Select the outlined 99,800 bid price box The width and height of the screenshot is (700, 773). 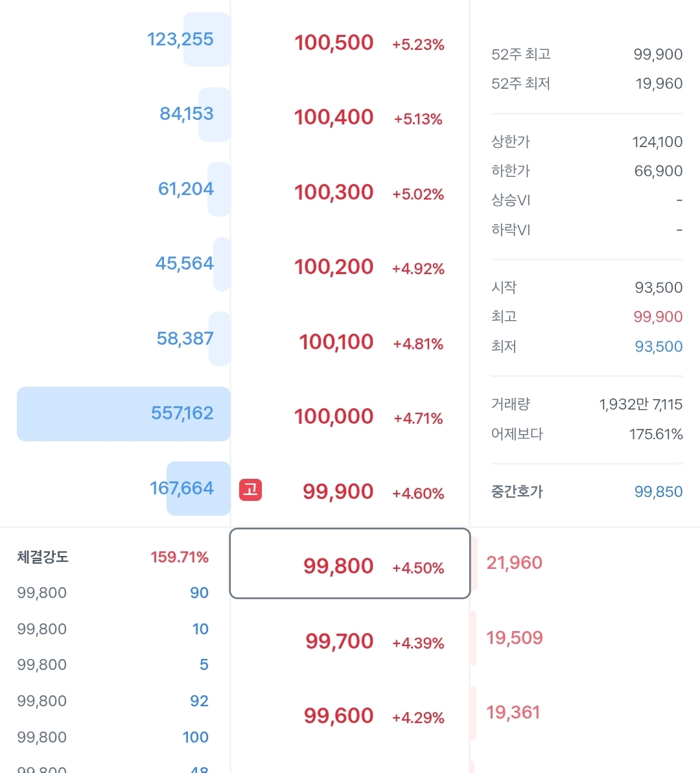pyautogui.click(x=349, y=564)
